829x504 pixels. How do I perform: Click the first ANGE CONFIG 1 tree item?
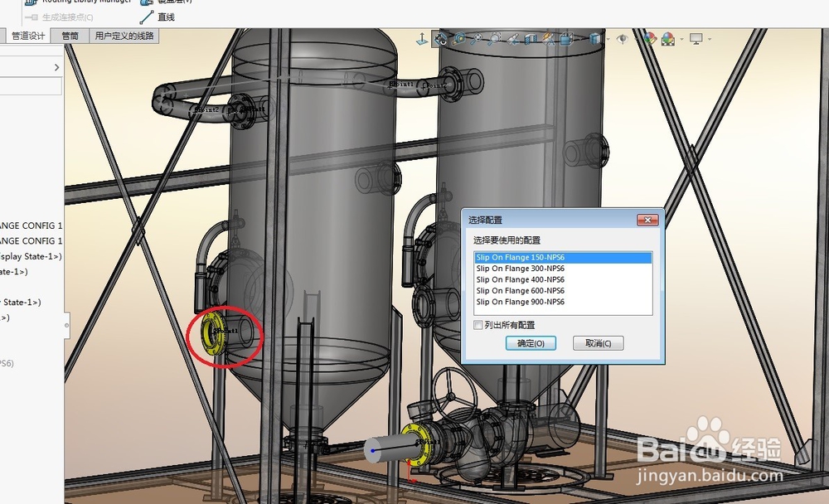point(32,225)
